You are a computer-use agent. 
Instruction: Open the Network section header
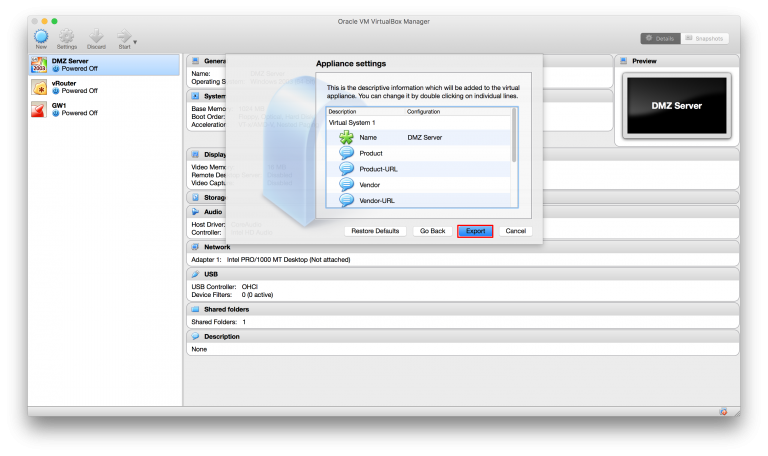coord(462,247)
